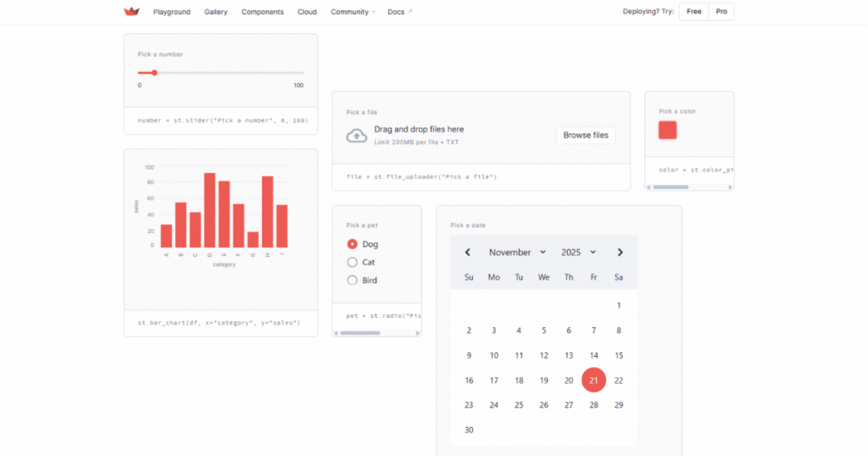Open the red color picker swatch

[x=668, y=131]
